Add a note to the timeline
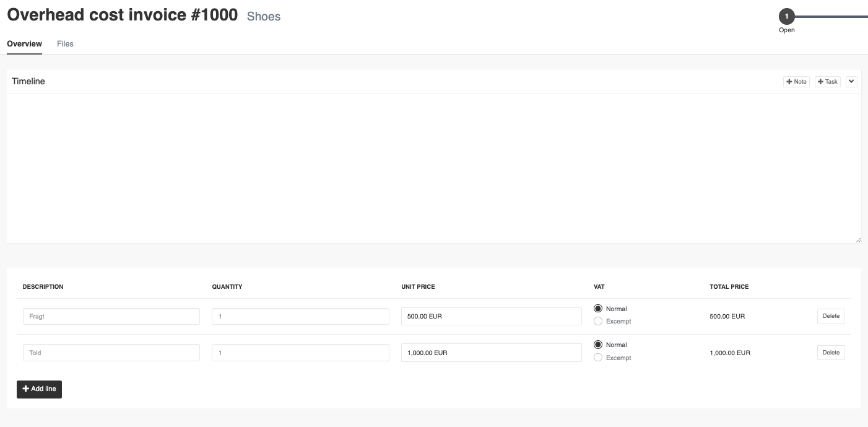The width and height of the screenshot is (868, 427). (x=796, y=82)
